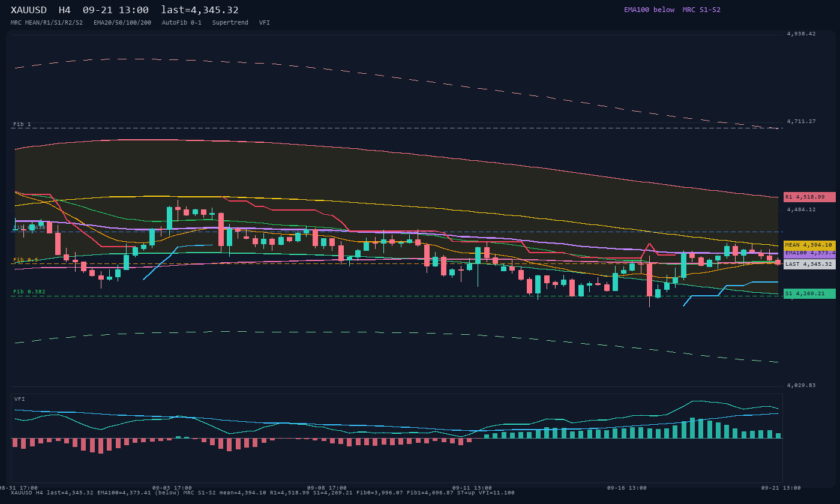The height and width of the screenshot is (504, 840).
Task: Click the yellow "MEAN 4,394.10" price tag
Action: pos(809,245)
